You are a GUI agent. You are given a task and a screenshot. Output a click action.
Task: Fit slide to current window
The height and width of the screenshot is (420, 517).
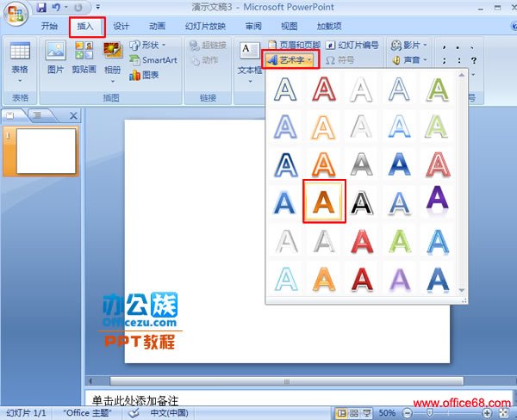[x=504, y=413]
